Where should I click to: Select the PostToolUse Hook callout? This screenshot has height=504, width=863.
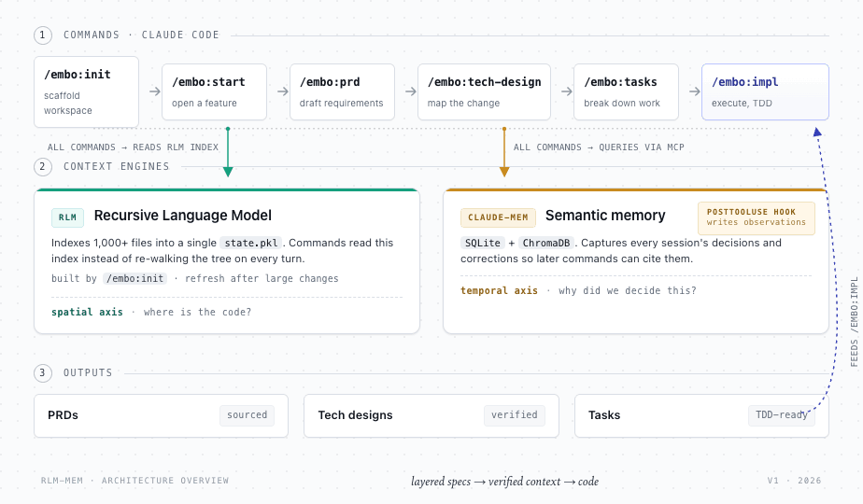point(757,217)
